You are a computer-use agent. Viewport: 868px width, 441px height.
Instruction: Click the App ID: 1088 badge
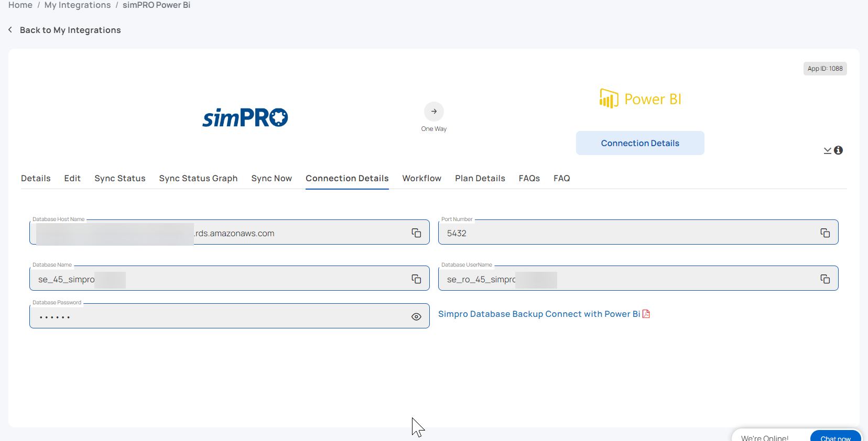pos(825,69)
